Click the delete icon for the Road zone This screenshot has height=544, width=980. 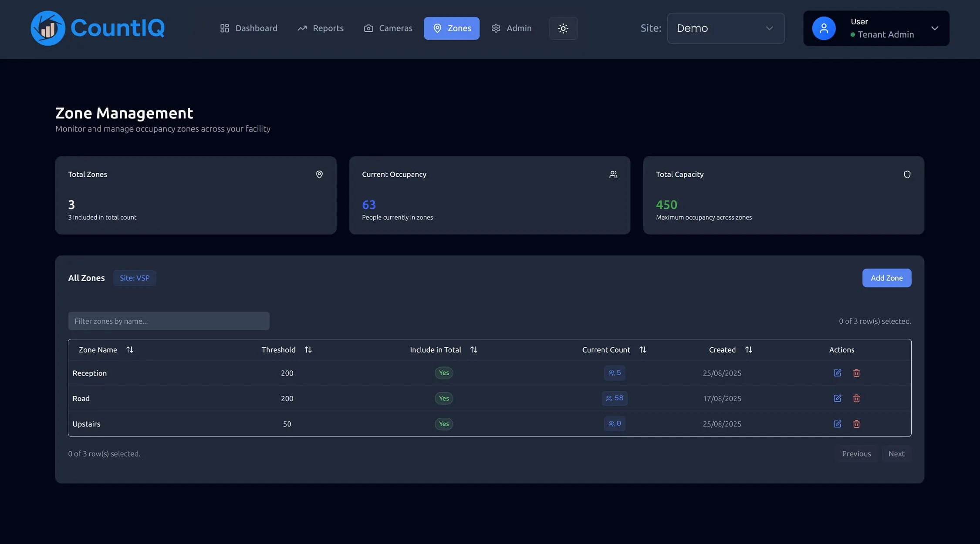pos(856,398)
